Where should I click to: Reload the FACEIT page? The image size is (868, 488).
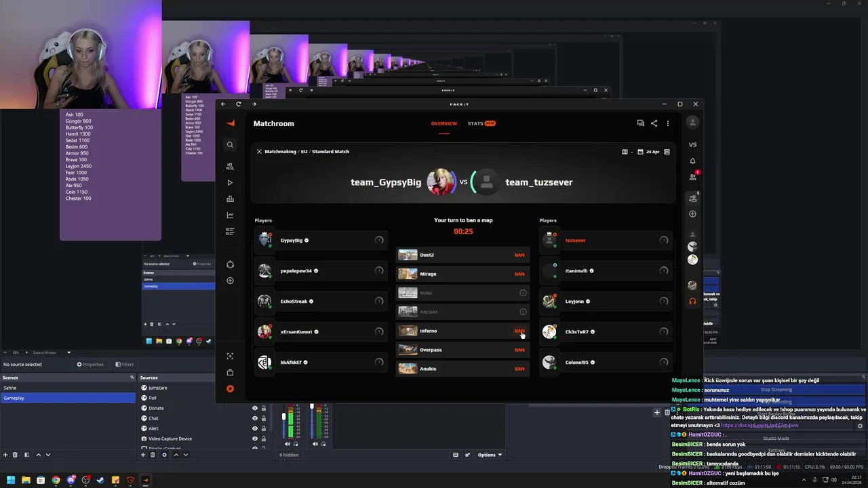click(239, 104)
